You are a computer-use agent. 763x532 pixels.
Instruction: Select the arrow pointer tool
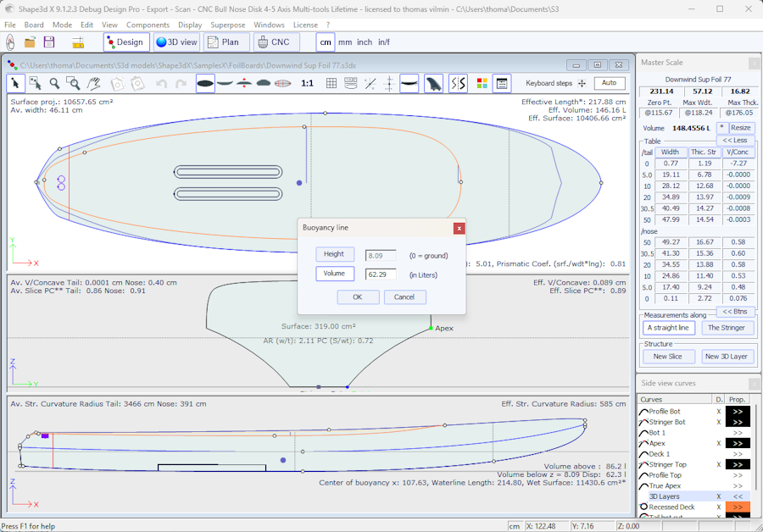click(16, 83)
